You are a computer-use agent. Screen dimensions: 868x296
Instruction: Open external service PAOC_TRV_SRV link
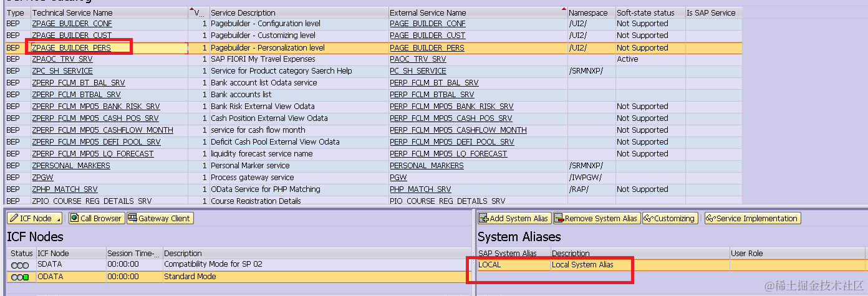418,59
